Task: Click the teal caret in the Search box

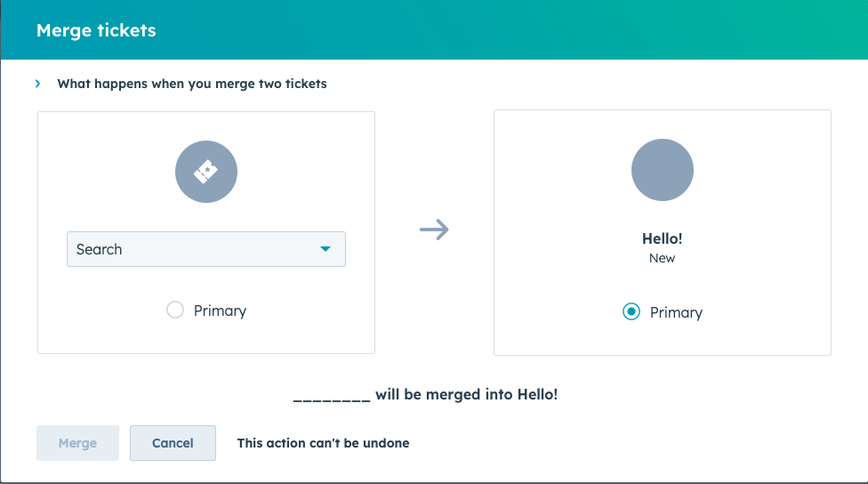Action: tap(325, 249)
